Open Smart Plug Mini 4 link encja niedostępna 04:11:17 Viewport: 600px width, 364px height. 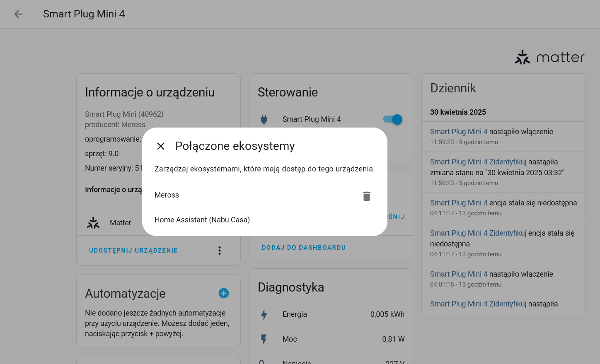tap(459, 203)
